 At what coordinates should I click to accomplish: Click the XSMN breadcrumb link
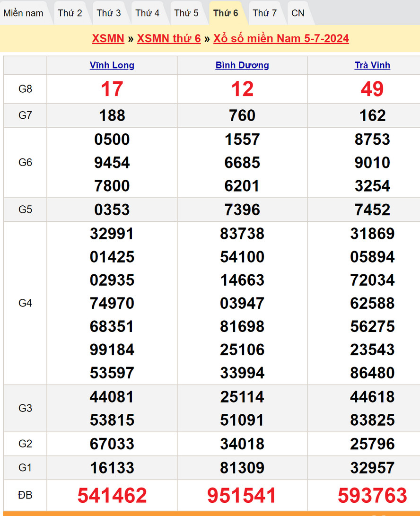[108, 38]
